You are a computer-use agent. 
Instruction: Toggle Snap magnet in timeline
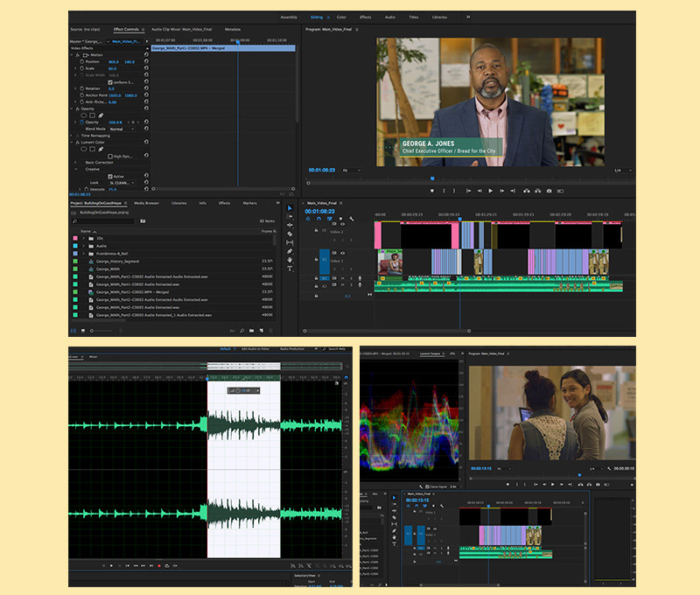tap(318, 219)
